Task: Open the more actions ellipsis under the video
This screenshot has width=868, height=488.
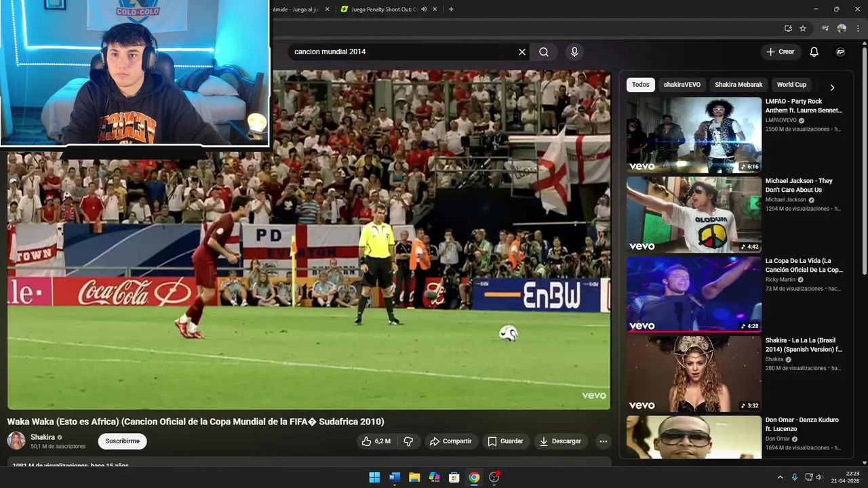Action: pos(603,441)
